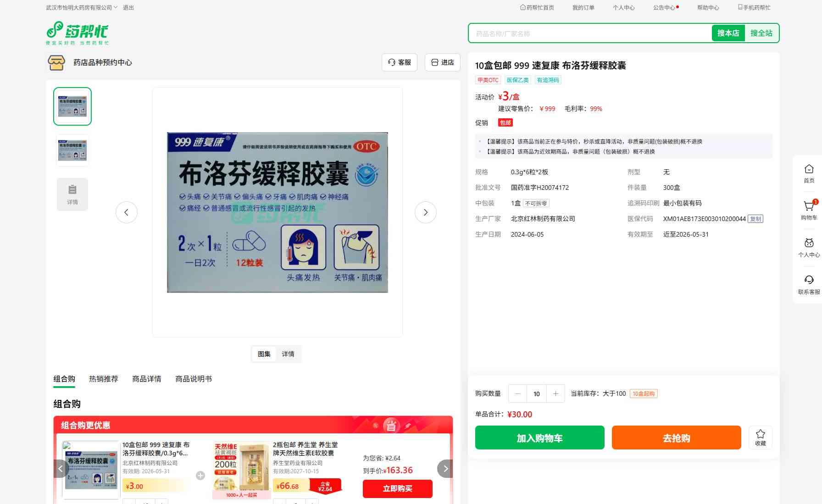Switch to 商品说明书 tab

pyautogui.click(x=194, y=379)
